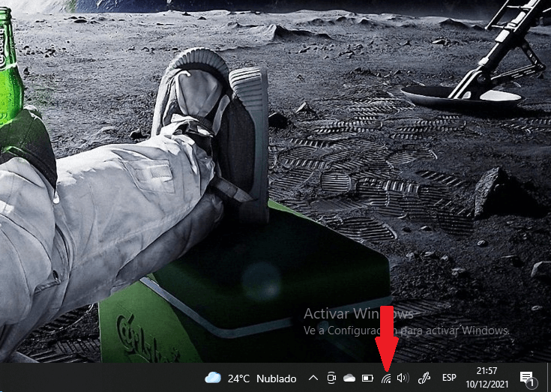551x392 pixels.
Task: Open the Wi-Fi network icon in system tray
Action: (386, 379)
